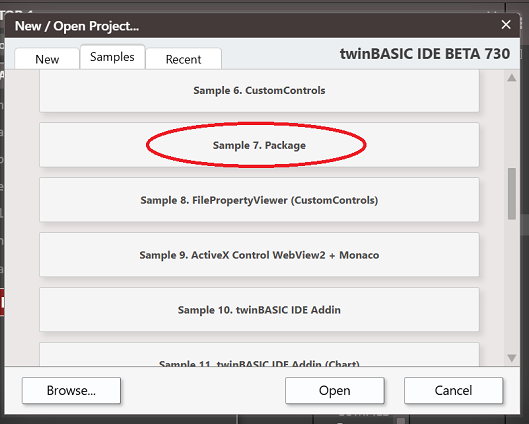Choose Sample 10. twinBASIC IDE Addin

[259, 310]
